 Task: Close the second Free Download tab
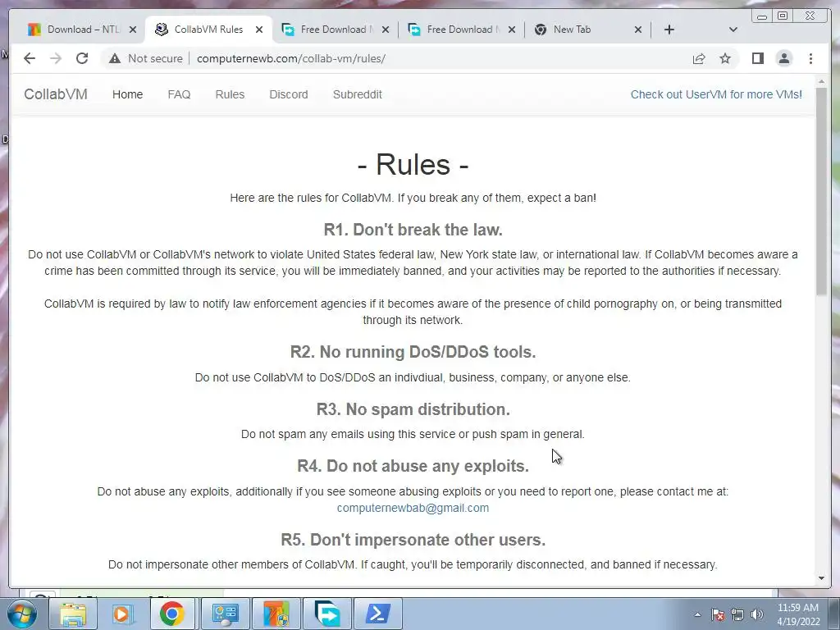point(512,30)
